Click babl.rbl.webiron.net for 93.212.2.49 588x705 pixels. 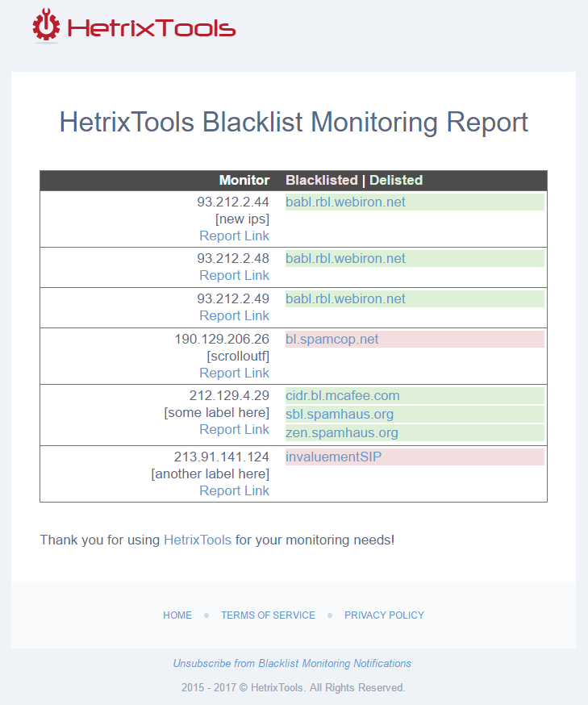pyautogui.click(x=345, y=298)
